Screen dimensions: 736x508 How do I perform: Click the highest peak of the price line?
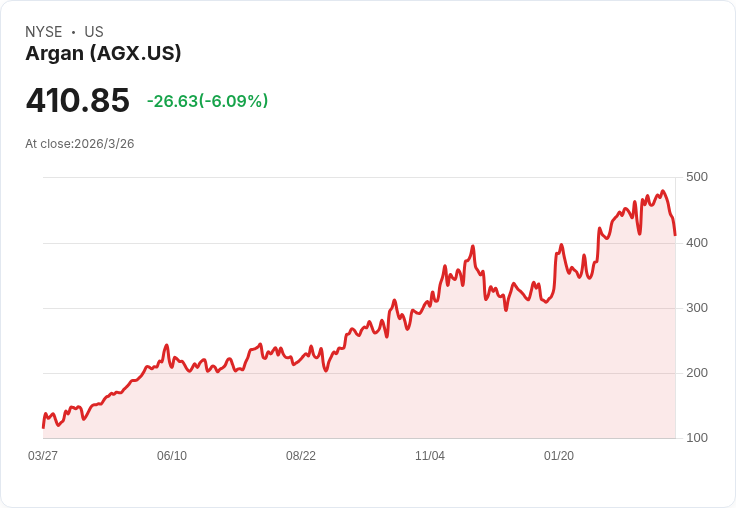[x=662, y=191]
